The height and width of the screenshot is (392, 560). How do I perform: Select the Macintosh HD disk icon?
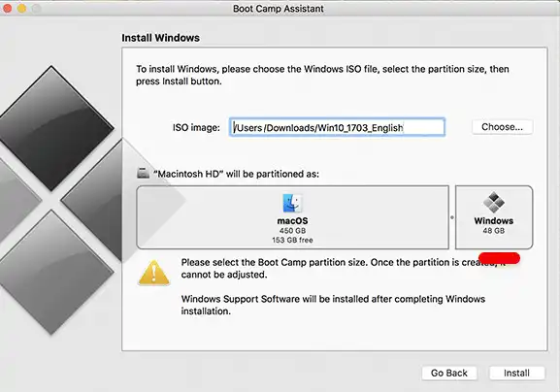(x=144, y=173)
